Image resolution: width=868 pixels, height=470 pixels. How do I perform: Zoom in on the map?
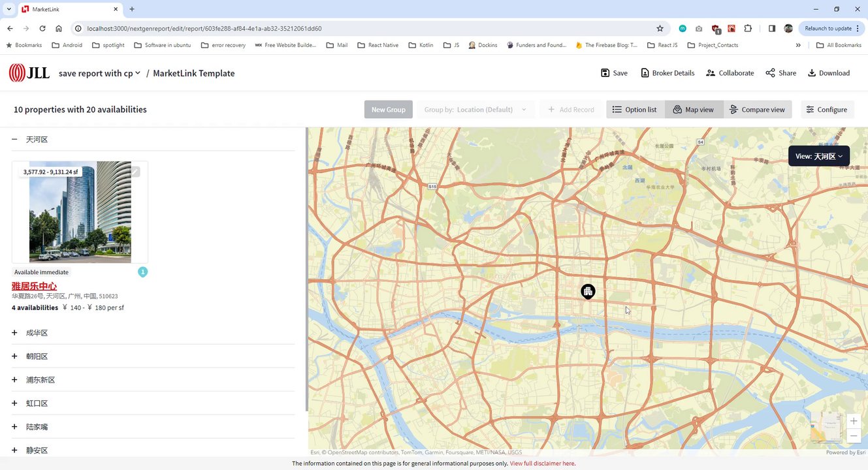tap(853, 421)
